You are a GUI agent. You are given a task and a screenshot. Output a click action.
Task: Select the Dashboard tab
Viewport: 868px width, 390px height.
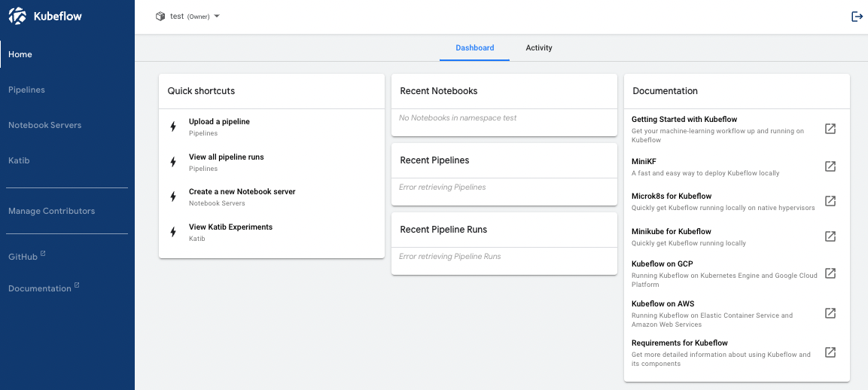click(x=475, y=48)
